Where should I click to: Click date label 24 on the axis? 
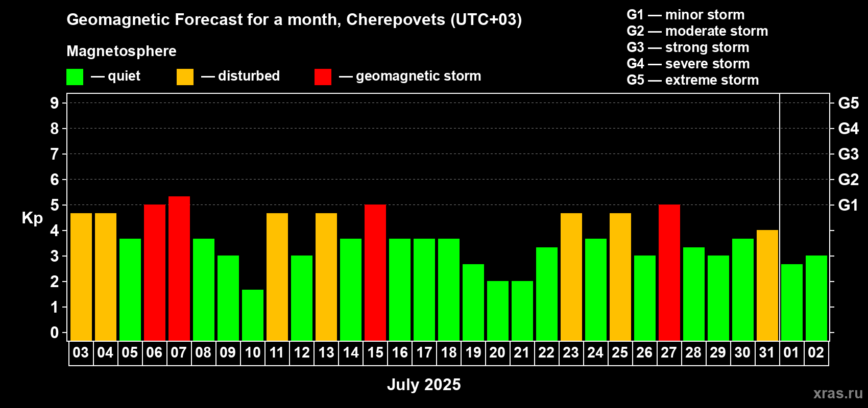[595, 352]
